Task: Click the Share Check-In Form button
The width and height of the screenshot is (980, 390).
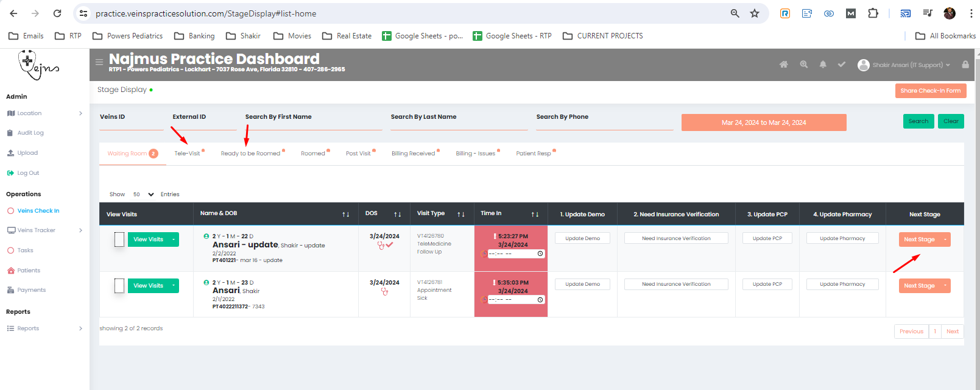Action: point(930,91)
